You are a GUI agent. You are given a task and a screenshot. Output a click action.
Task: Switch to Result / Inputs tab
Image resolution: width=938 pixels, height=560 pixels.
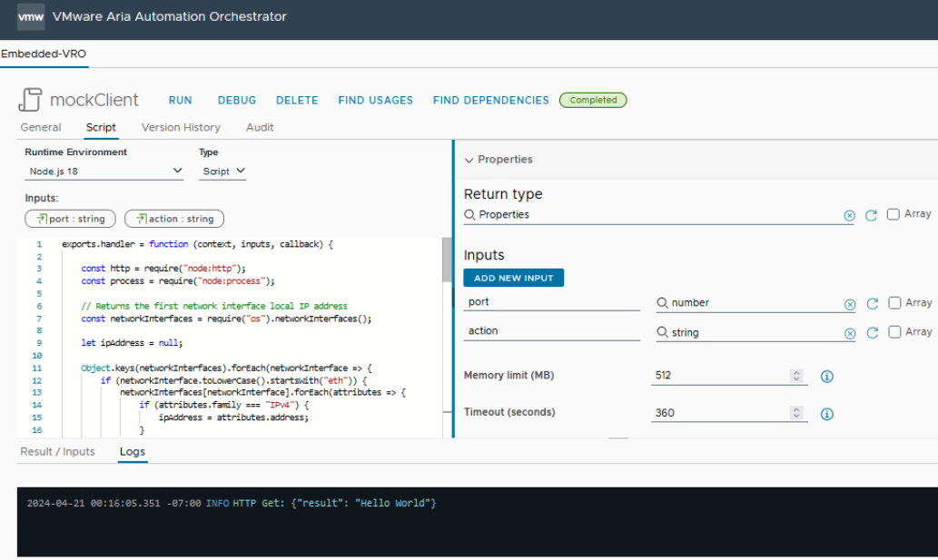(57, 452)
